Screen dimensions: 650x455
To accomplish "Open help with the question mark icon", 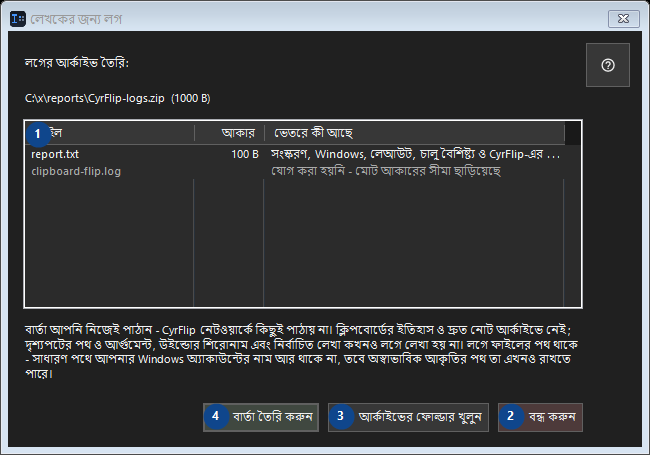I will pos(608,65).
